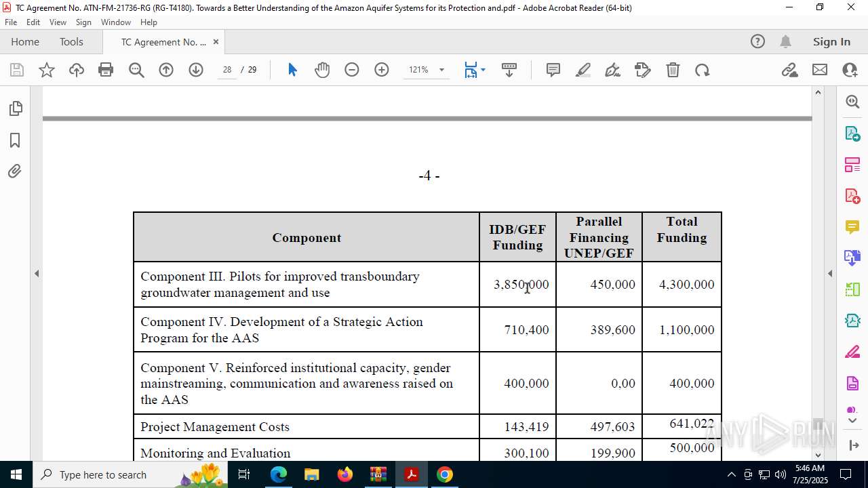The height and width of the screenshot is (488, 868).
Task: Open the magnifier search tool in right pane
Action: (852, 102)
